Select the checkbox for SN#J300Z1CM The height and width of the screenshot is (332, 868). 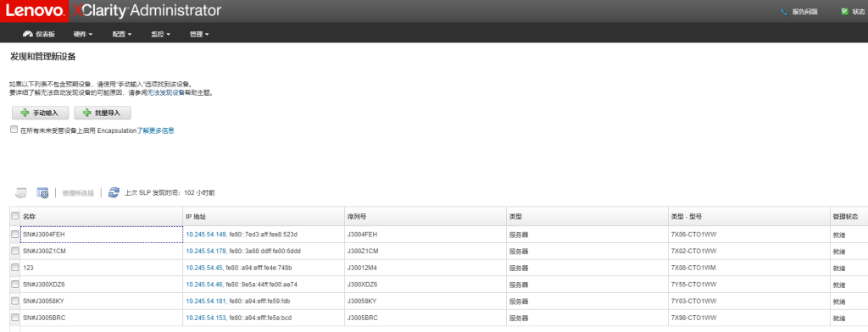15,252
